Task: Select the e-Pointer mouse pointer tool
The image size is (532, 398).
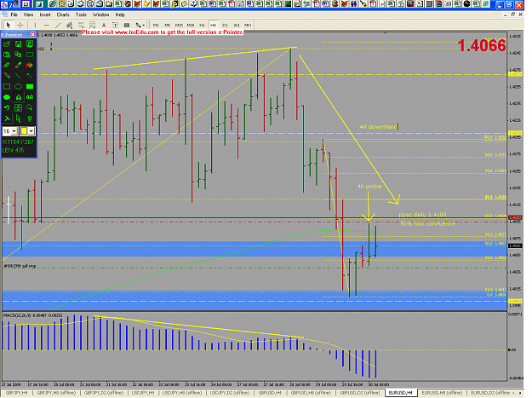Action: pyautogui.click(x=19, y=118)
